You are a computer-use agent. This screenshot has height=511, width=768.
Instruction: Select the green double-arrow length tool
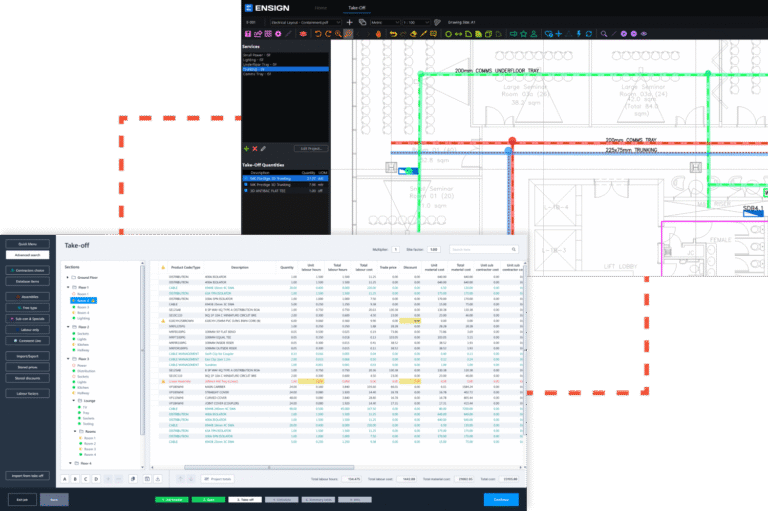pos(458,34)
